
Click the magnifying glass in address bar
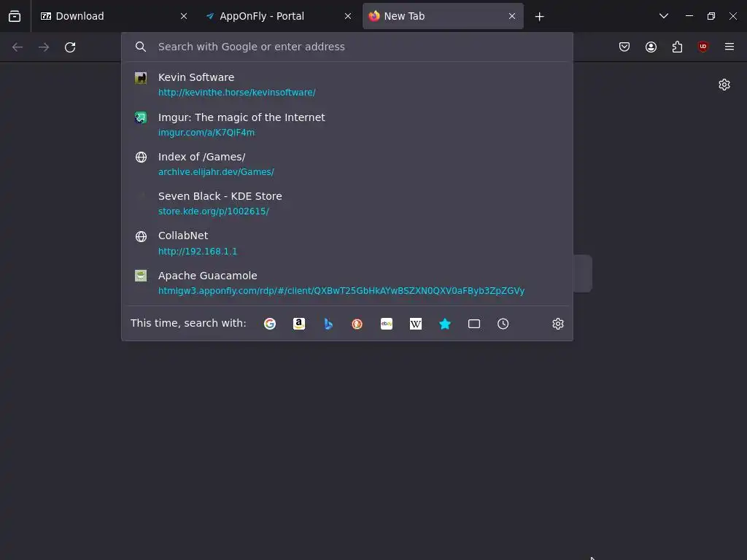click(141, 47)
